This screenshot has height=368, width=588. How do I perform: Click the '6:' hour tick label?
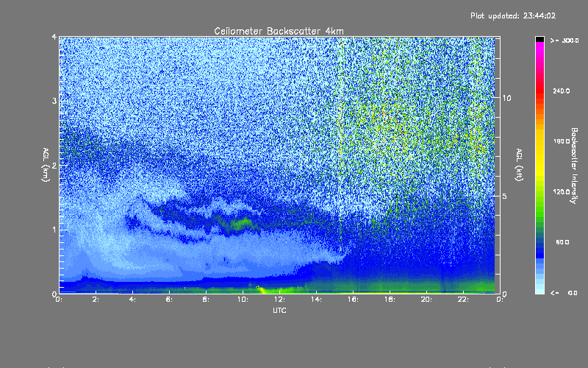tap(169, 300)
